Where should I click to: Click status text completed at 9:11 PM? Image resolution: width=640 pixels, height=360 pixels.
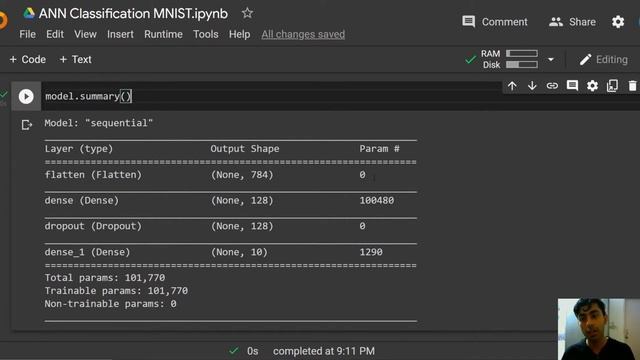click(x=324, y=351)
